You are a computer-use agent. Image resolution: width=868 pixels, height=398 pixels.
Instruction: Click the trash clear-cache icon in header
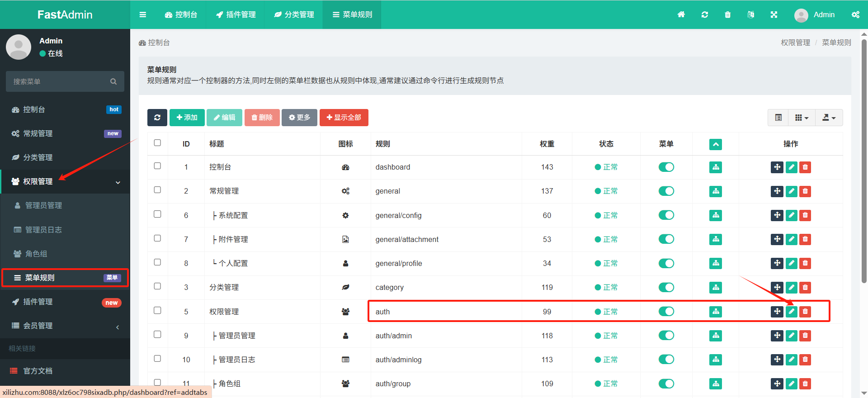point(728,14)
